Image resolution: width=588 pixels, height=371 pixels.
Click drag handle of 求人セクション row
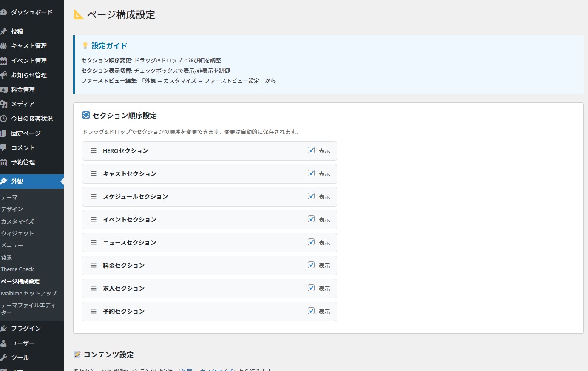coord(94,288)
